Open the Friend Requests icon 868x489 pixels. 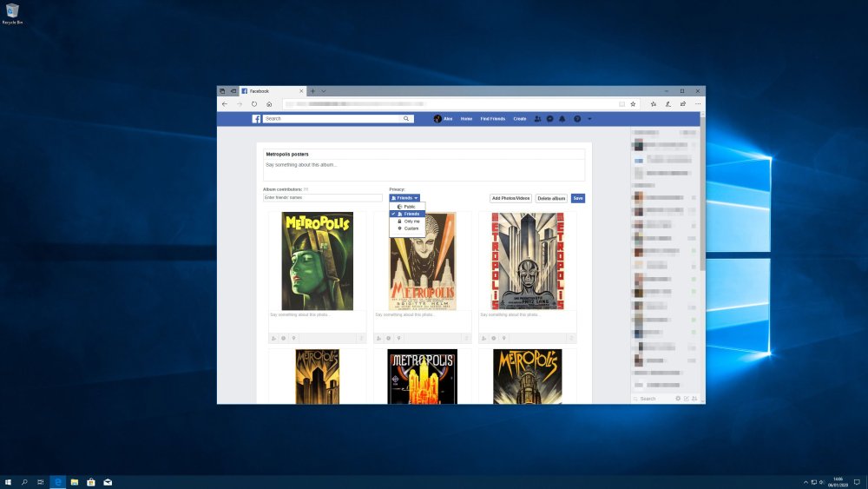click(x=537, y=118)
